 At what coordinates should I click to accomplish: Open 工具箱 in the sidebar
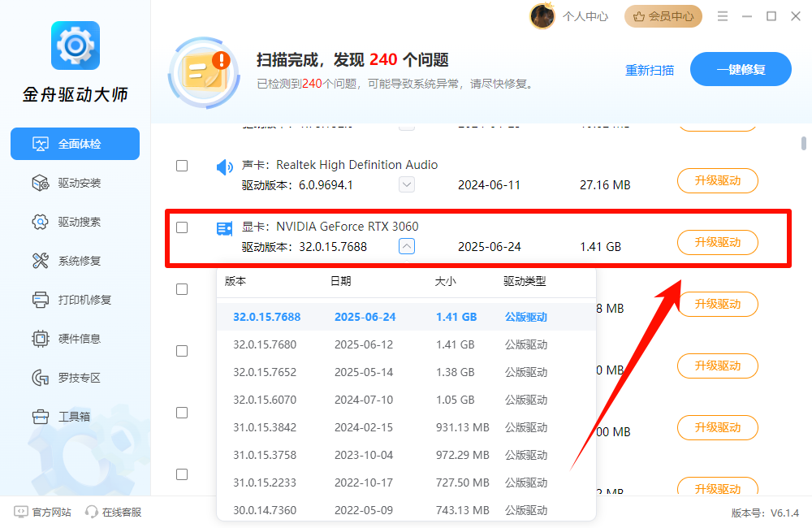pos(75,417)
